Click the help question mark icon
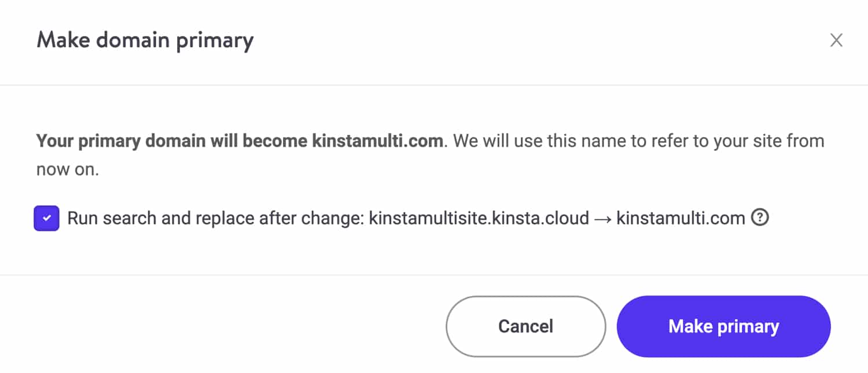Image resolution: width=868 pixels, height=373 pixels. pyautogui.click(x=759, y=217)
